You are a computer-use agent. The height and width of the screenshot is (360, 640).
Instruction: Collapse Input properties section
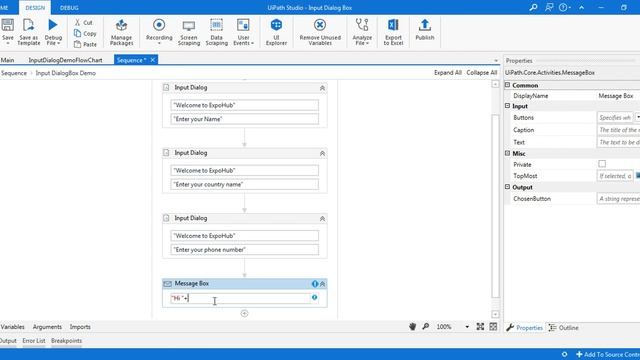pyautogui.click(x=507, y=106)
